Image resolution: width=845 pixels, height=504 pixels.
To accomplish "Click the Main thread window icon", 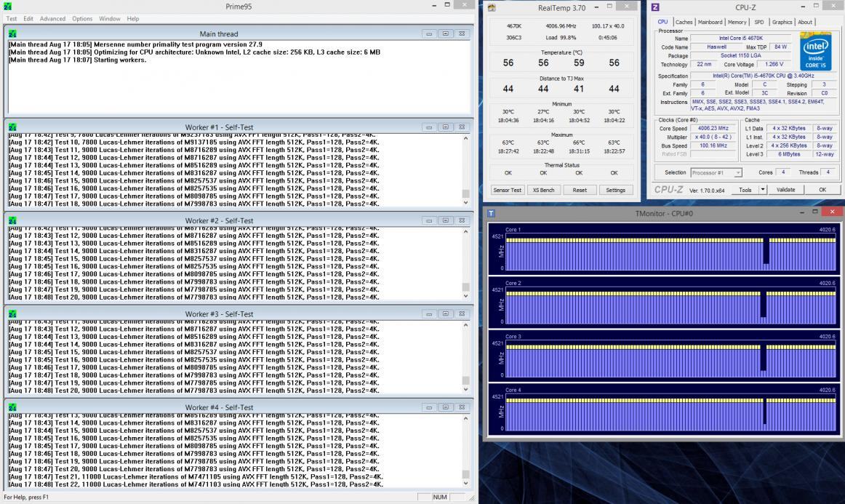I will pyautogui.click(x=12, y=33).
